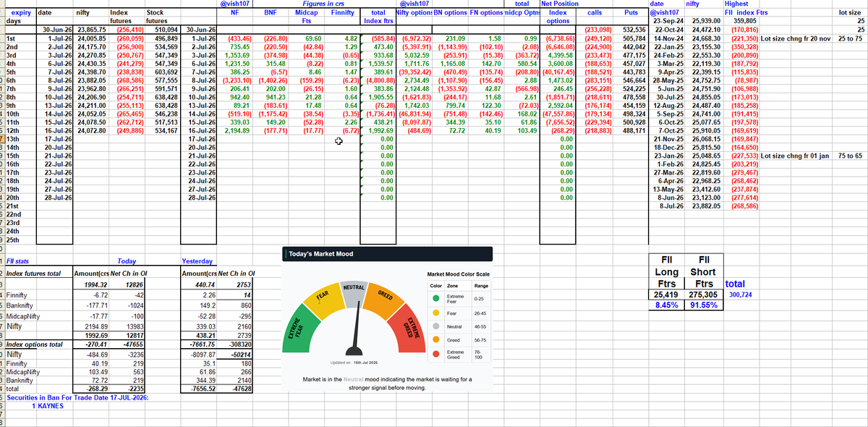
Task: Click today's net change in OI 12826
Action: pos(135,285)
